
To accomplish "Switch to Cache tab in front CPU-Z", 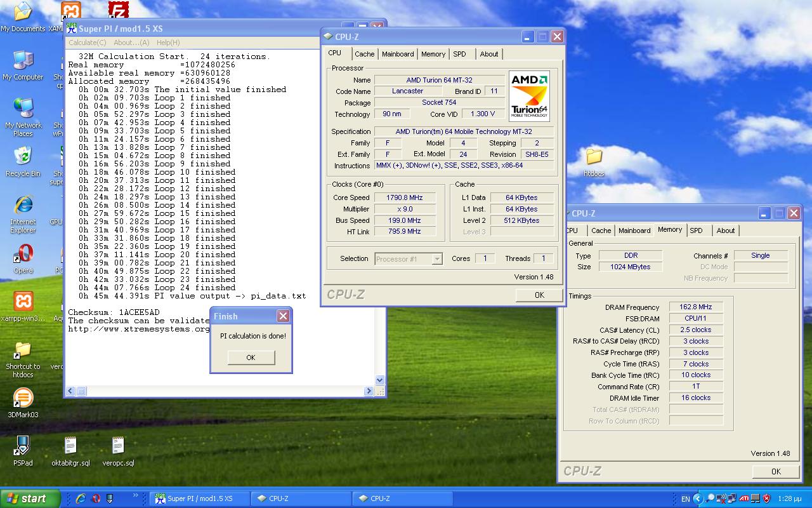I will pyautogui.click(x=365, y=54).
